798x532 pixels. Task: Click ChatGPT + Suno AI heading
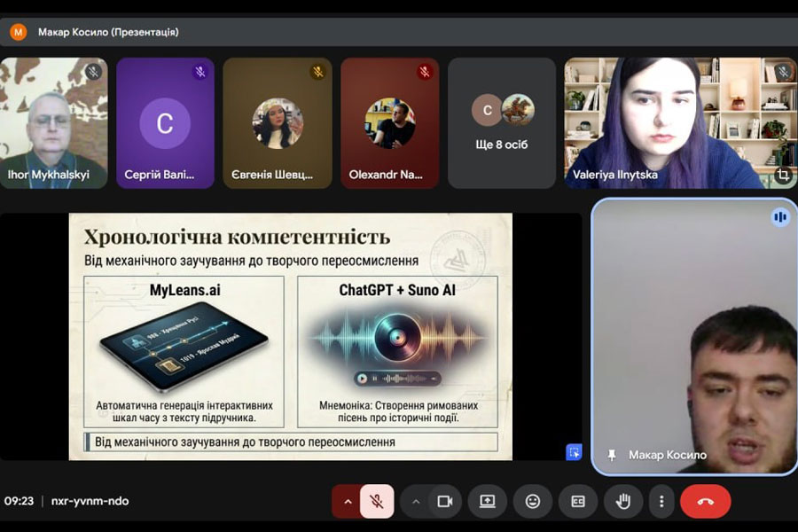pos(397,290)
